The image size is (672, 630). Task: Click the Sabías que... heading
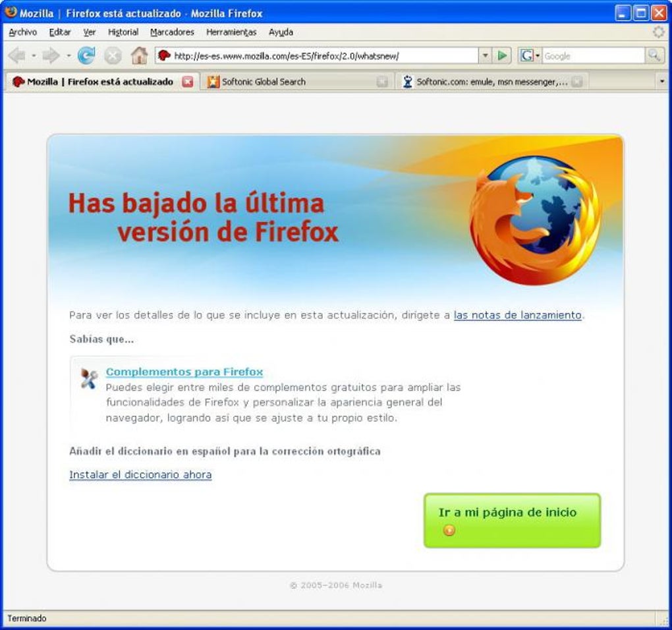pos(101,339)
